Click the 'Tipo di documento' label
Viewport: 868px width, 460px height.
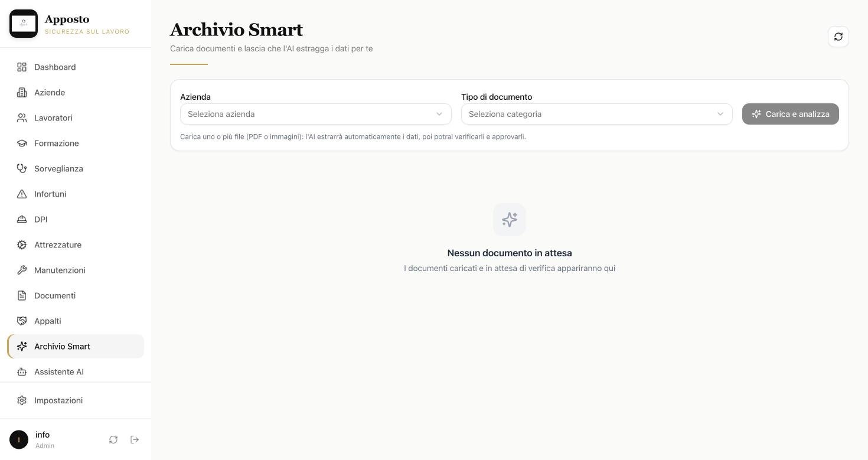tap(497, 97)
